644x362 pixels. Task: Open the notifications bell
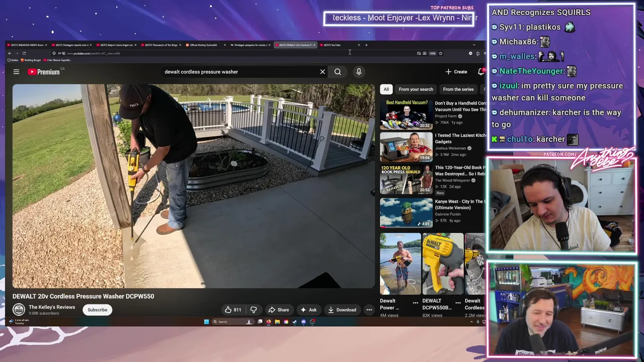point(481,72)
